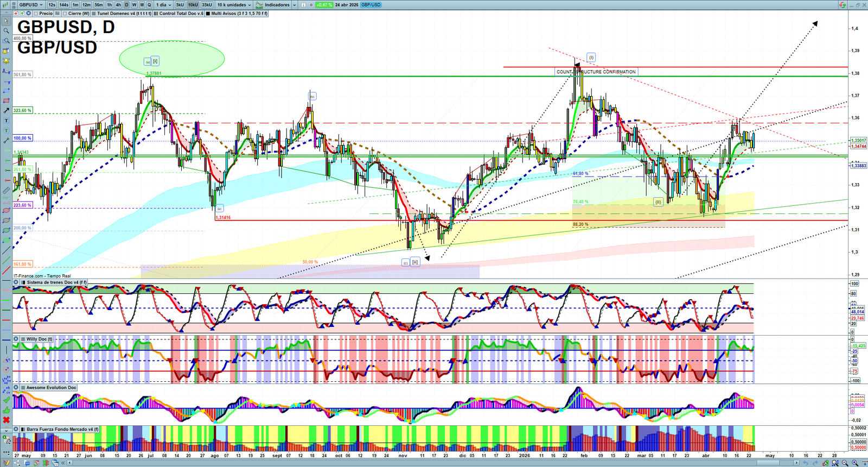Viewport: 868px width, 467px height.
Task: Select the green speech-bubble text tool
Action: (6, 130)
